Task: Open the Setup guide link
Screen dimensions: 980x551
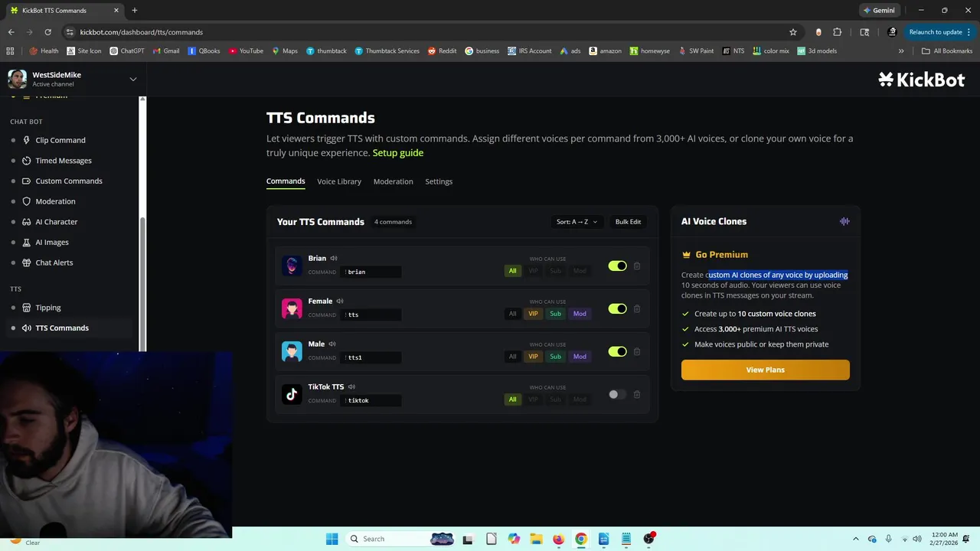Action: pyautogui.click(x=398, y=153)
